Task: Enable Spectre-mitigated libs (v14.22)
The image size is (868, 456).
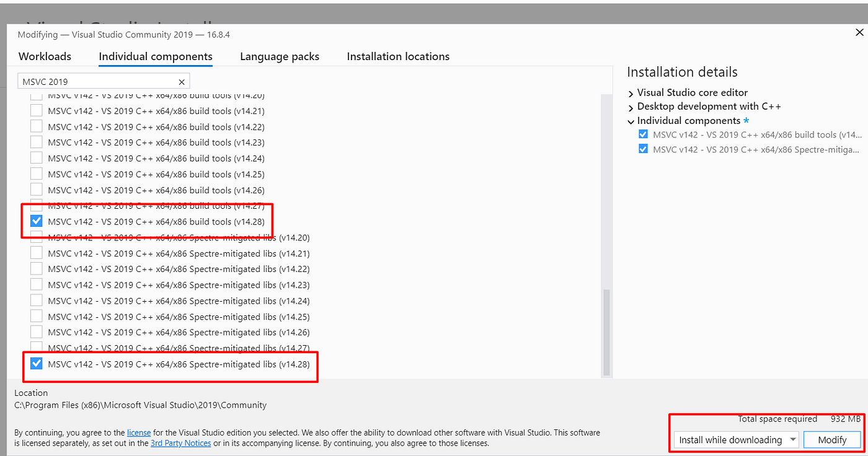Action: [37, 269]
